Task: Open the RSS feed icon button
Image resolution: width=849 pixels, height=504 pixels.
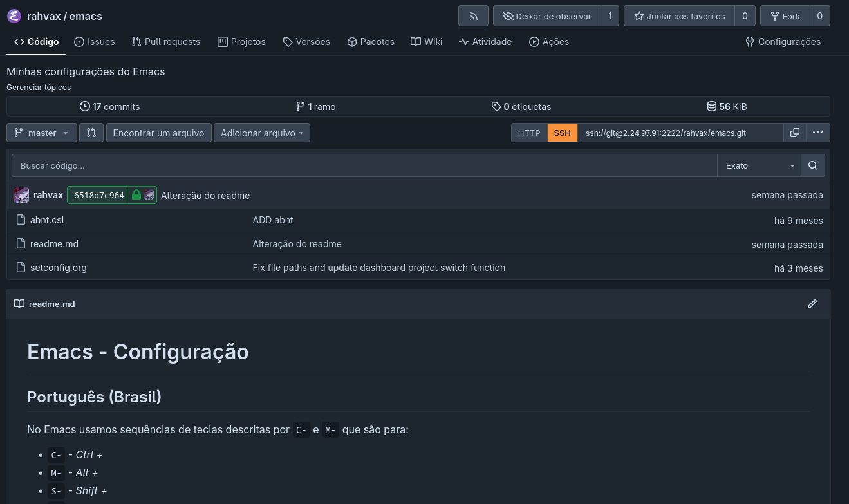Action: tap(473, 16)
